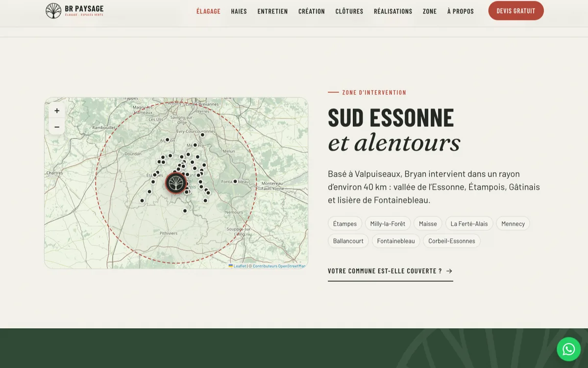
Task: Follow 'Votre commune est-elle couverte ?' link
Action: point(390,271)
